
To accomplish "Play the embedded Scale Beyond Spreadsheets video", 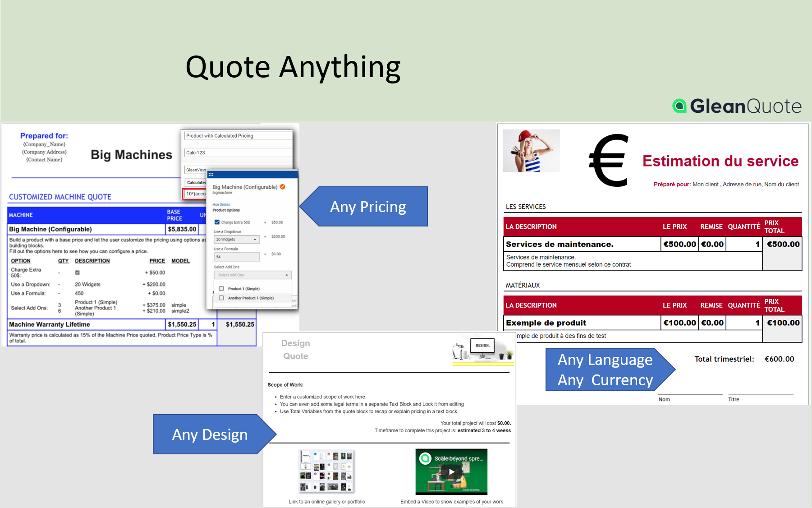I will 451,472.
